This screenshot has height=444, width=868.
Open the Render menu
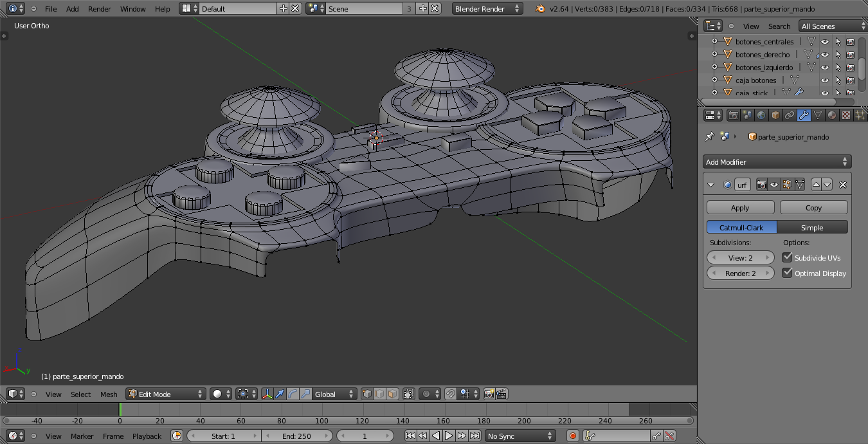[x=99, y=9]
